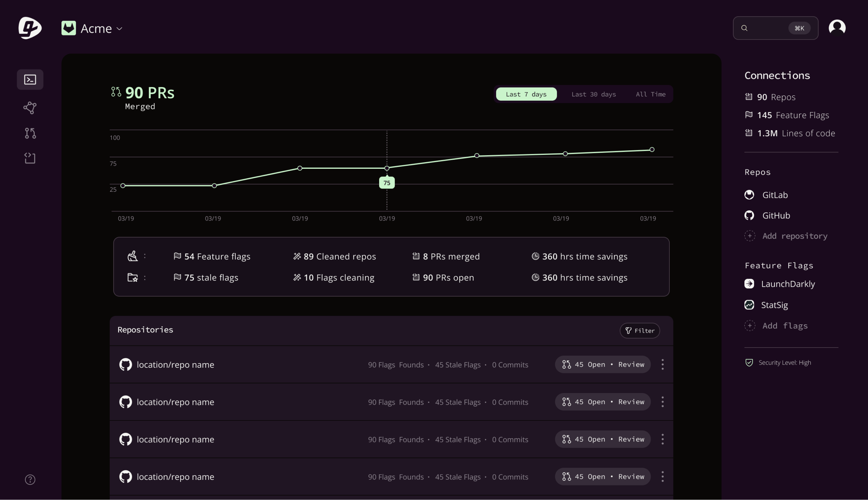
Task: Click 45 Open Review button, third repository
Action: (602, 439)
